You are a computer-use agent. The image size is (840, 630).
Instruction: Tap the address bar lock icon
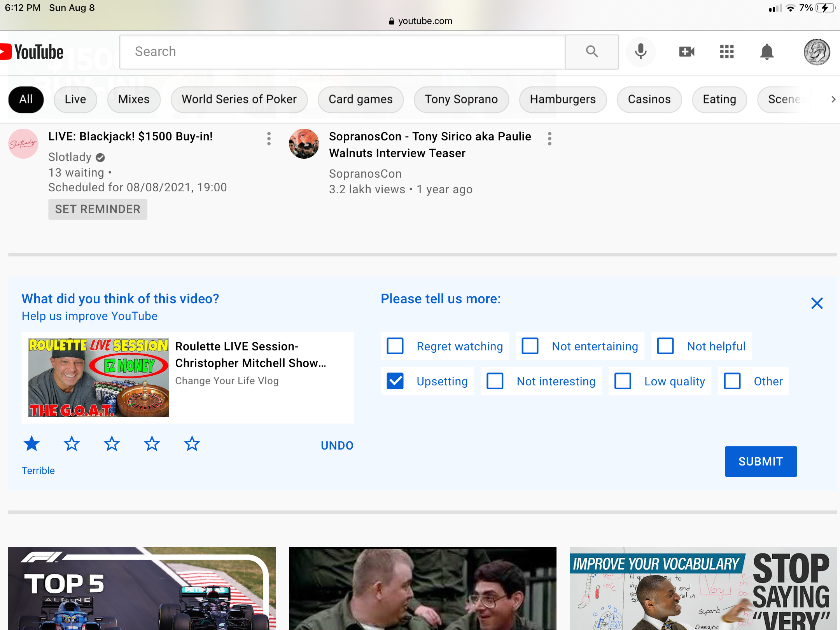[392, 21]
